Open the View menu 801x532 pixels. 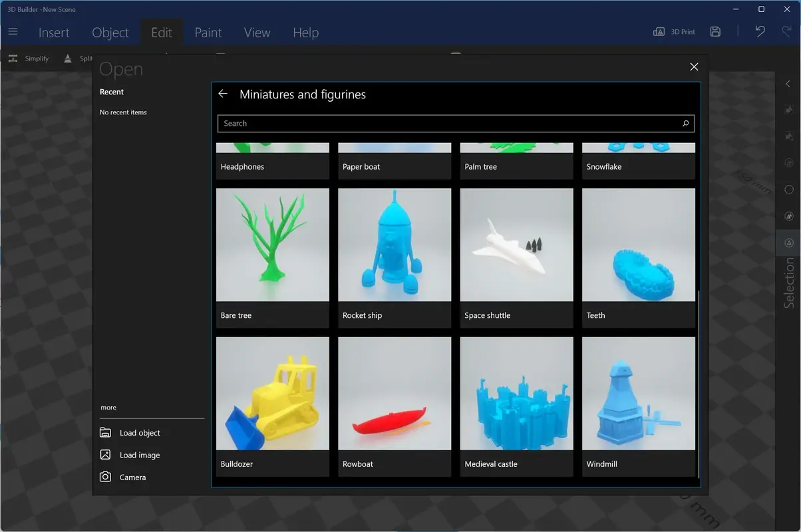coord(257,32)
